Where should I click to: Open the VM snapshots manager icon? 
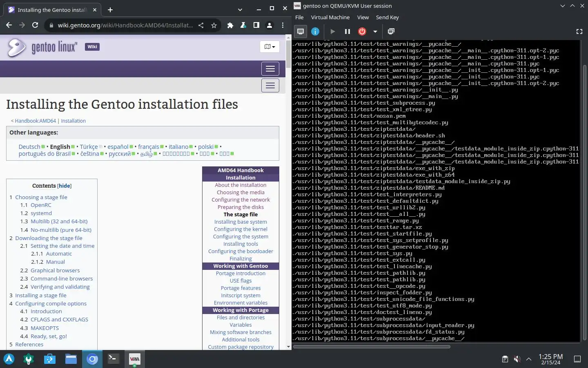point(391,31)
